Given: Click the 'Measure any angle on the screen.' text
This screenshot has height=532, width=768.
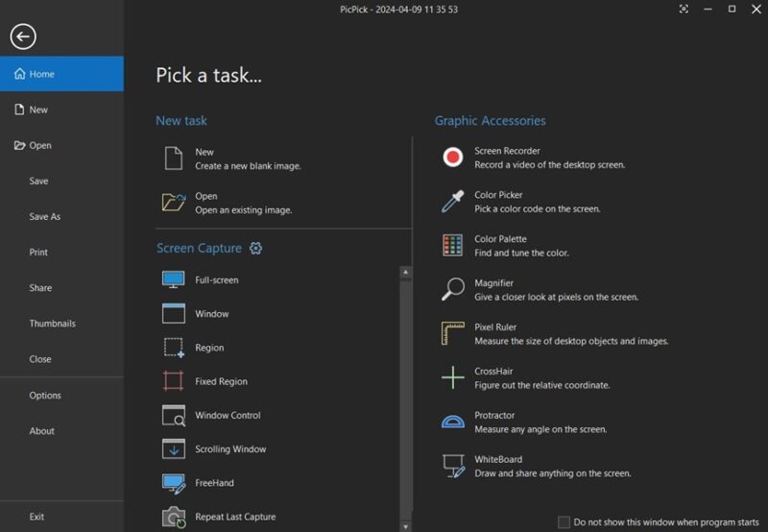Looking at the screenshot, I should pyautogui.click(x=540, y=429).
